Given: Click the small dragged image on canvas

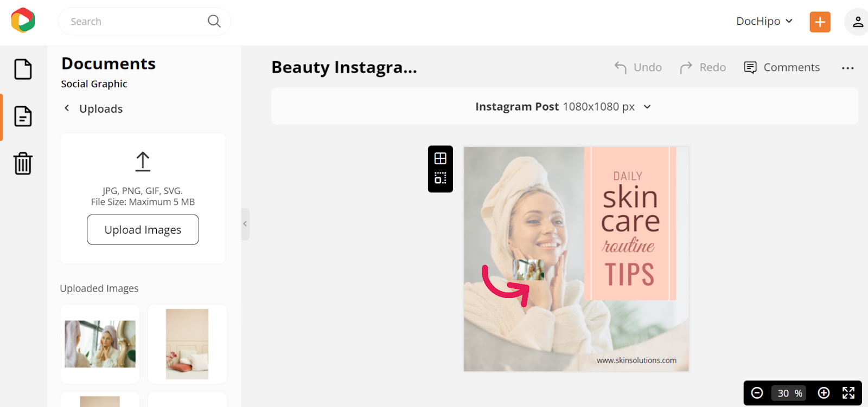Looking at the screenshot, I should [528, 270].
